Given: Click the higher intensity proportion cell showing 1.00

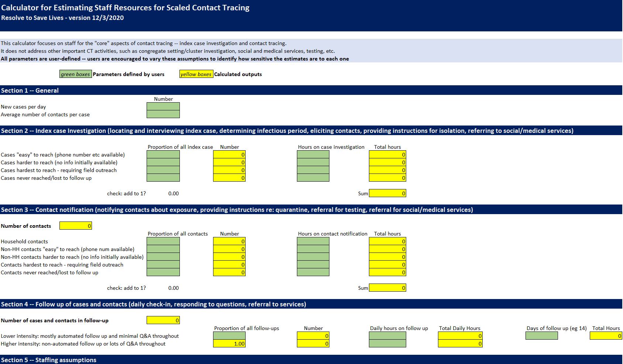Looking at the screenshot, I should click(x=229, y=343).
